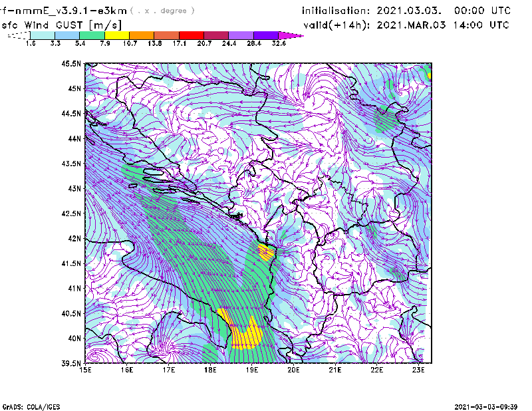Click the initialisation date 2021.03.03.
Screen dimensions: 532x411
point(409,11)
